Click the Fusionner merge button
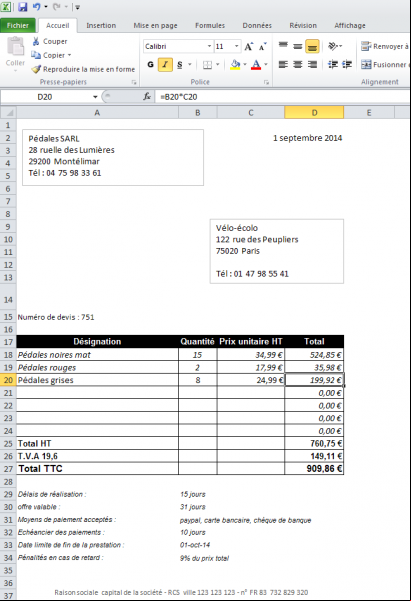Image resolution: width=411 pixels, height=601 pixels. [385, 65]
